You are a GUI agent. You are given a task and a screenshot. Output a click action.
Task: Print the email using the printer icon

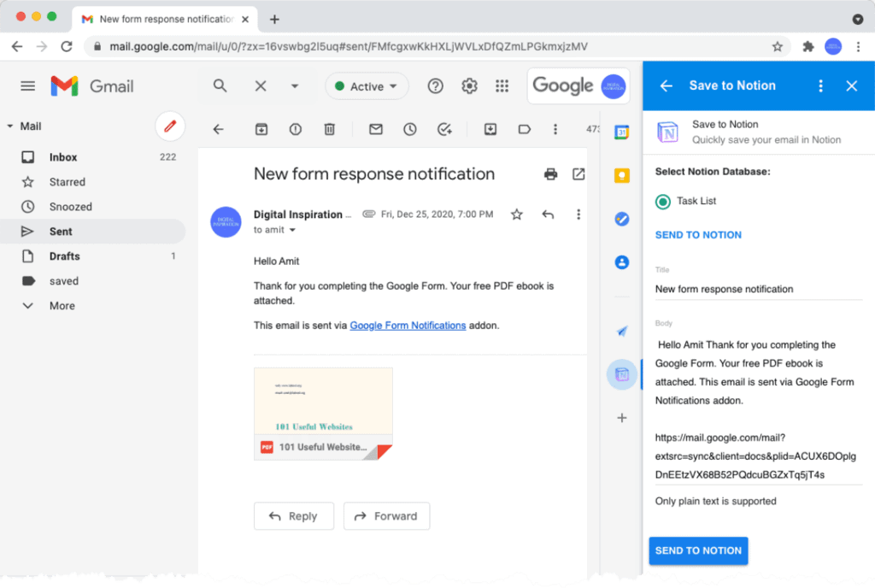[x=551, y=174]
